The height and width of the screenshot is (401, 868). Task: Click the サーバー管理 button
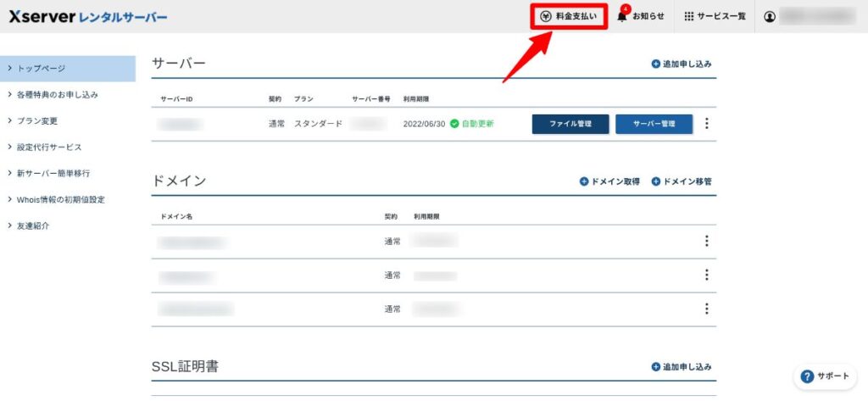[654, 124]
